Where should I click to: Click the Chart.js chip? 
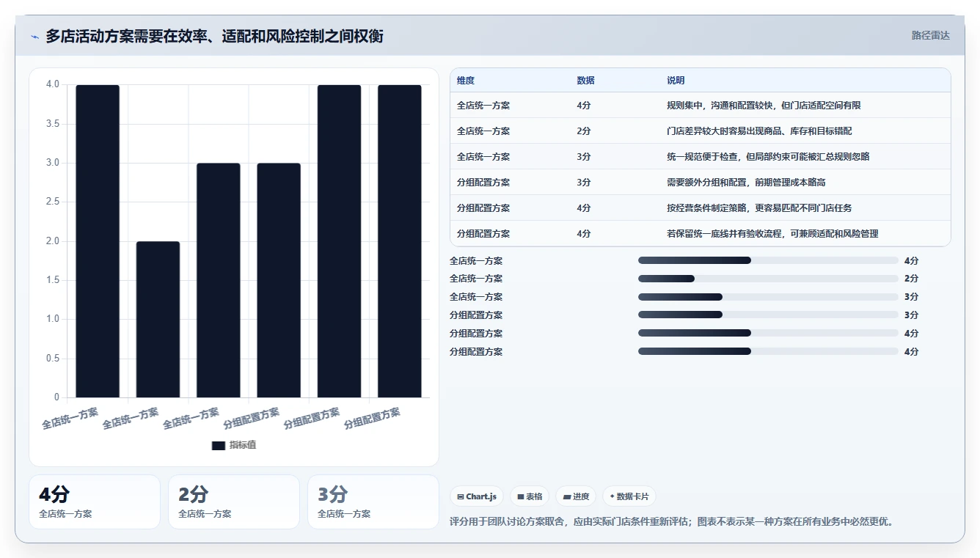(477, 496)
